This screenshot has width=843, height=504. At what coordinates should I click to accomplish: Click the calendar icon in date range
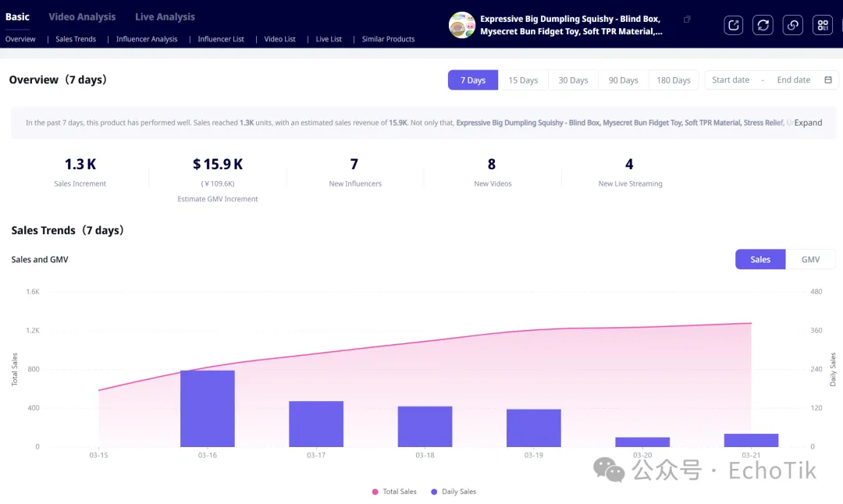(x=828, y=80)
